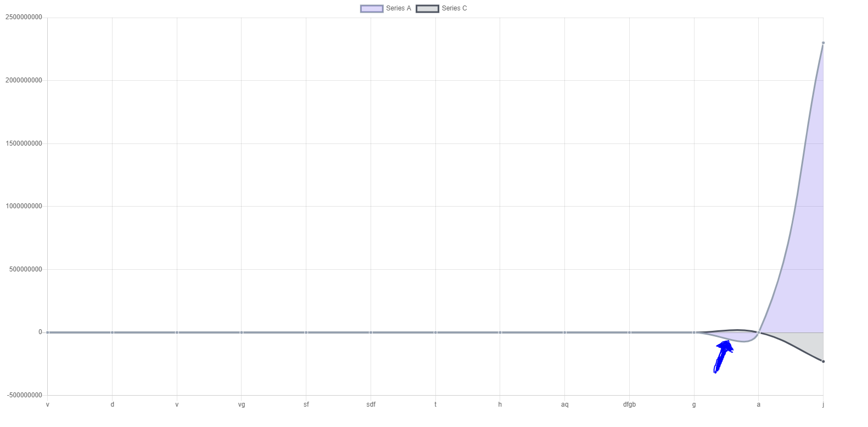This screenshot has height=427, width=868.
Task: Click the y-axis label 1000000000
Action: [x=24, y=206]
